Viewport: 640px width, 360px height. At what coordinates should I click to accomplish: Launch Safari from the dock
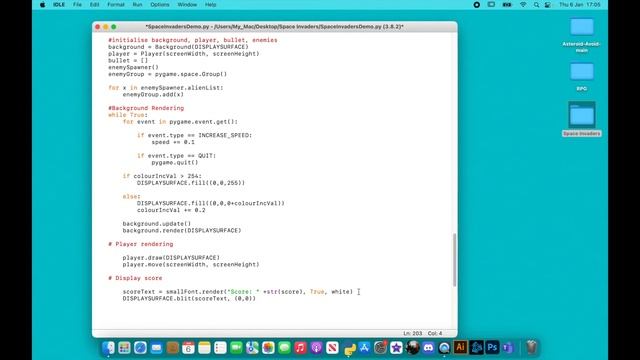[140, 348]
